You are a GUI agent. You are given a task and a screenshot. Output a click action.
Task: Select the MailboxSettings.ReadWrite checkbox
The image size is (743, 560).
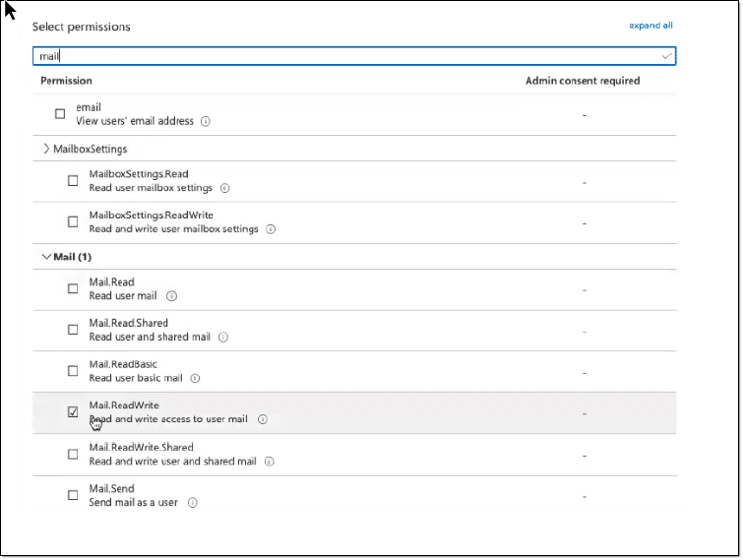(x=73, y=221)
